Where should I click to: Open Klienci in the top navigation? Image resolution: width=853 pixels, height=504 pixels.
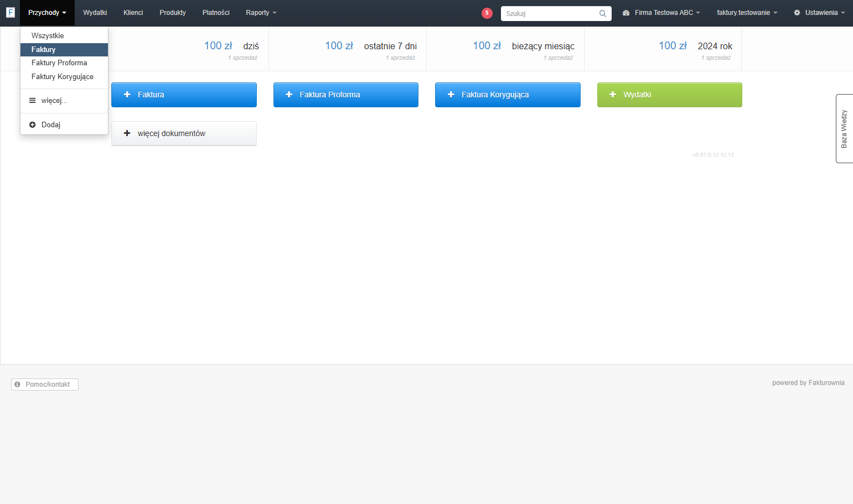click(133, 13)
